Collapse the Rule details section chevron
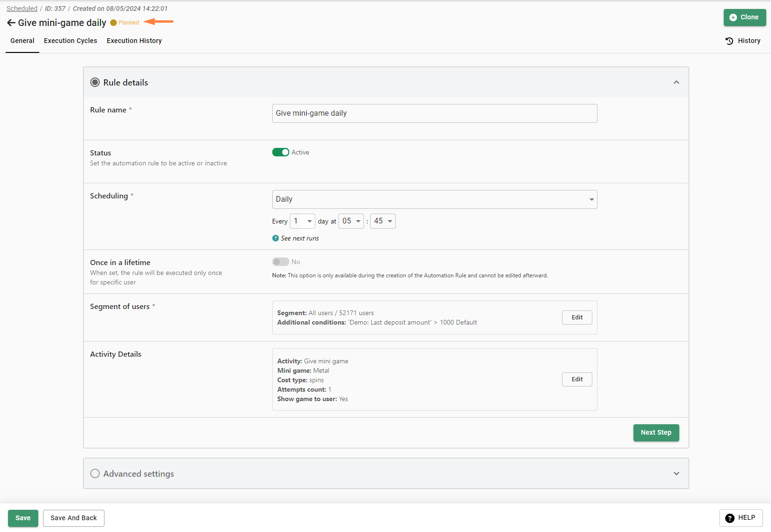Screen dimensions: 771x532 676,82
